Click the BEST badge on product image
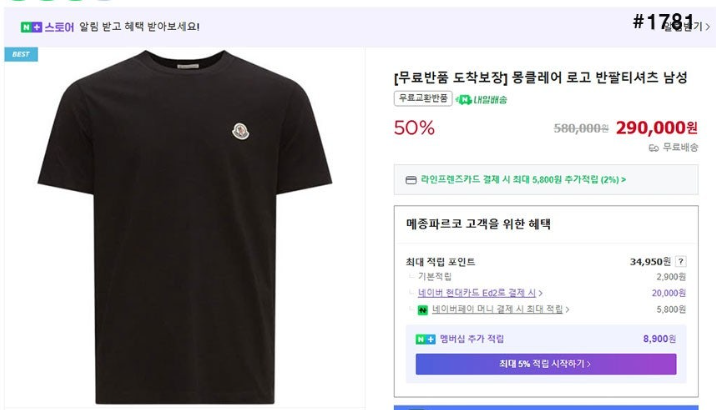The image size is (716, 410). pyautogui.click(x=21, y=54)
